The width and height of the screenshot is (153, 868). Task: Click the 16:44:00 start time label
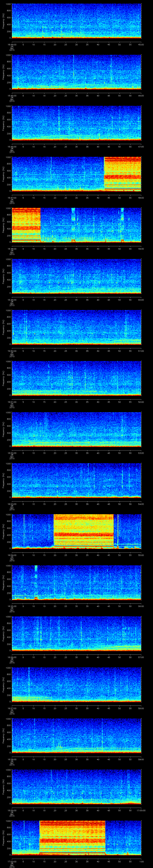tap(12, 44)
